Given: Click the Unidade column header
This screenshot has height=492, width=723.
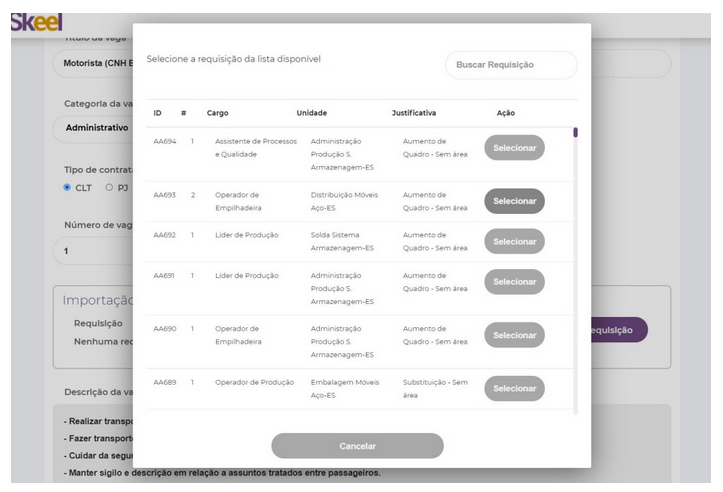Looking at the screenshot, I should coord(311,113).
